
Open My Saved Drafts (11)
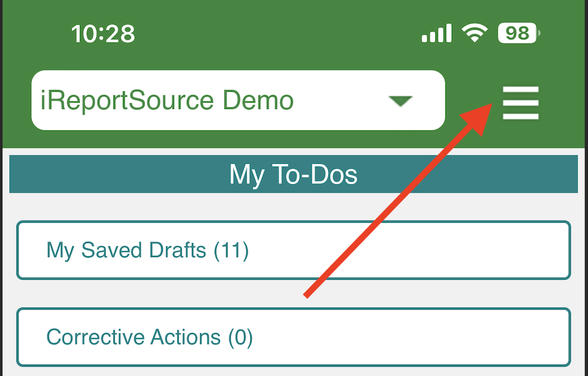(293, 250)
